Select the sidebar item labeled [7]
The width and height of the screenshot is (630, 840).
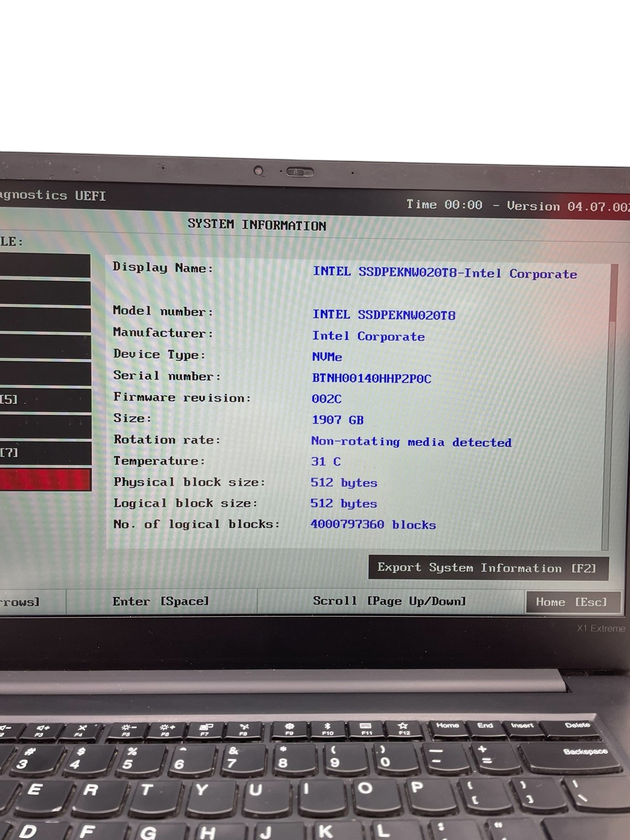coord(46,453)
